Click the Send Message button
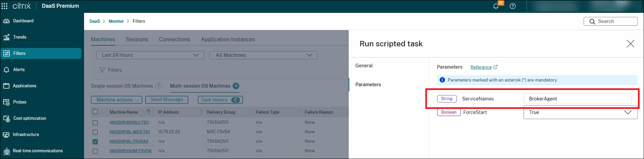Image resolution: width=644 pixels, height=159 pixels. [x=167, y=100]
